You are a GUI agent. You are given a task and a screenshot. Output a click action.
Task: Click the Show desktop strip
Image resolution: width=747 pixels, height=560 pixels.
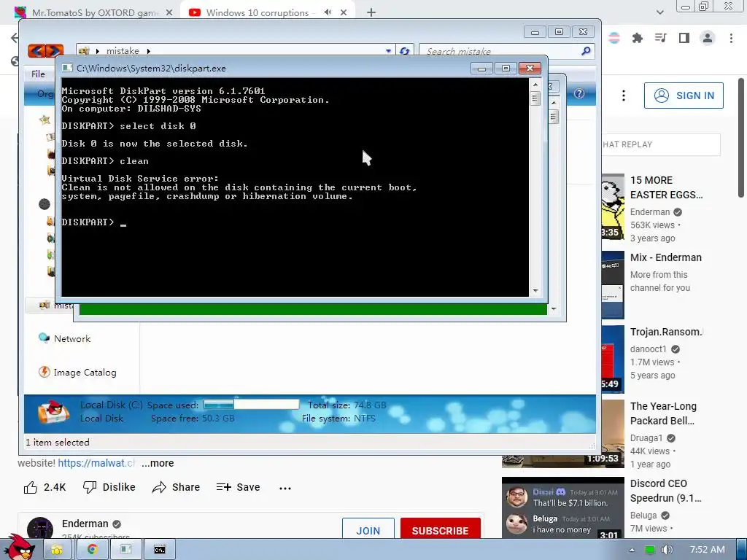742,550
